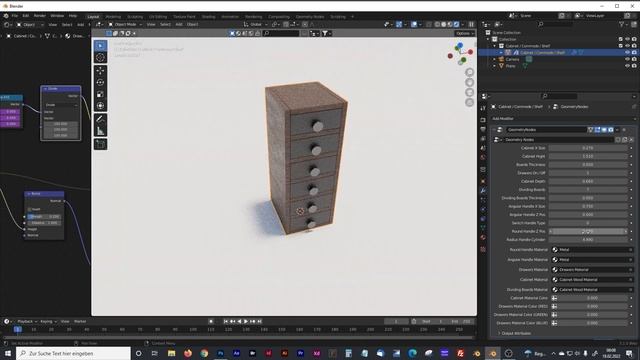Open the Tool properties tab icon
This screenshot has height=360, width=640.
click(483, 108)
